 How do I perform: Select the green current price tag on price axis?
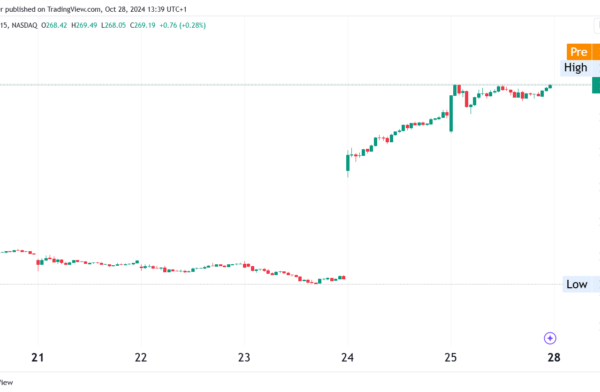click(596, 85)
